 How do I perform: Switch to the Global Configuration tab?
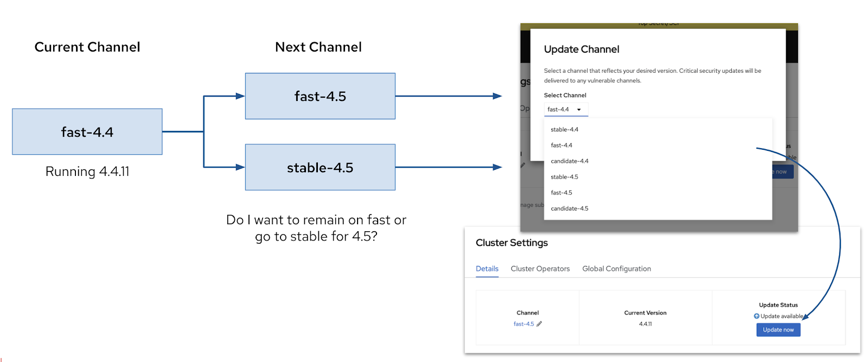click(616, 269)
